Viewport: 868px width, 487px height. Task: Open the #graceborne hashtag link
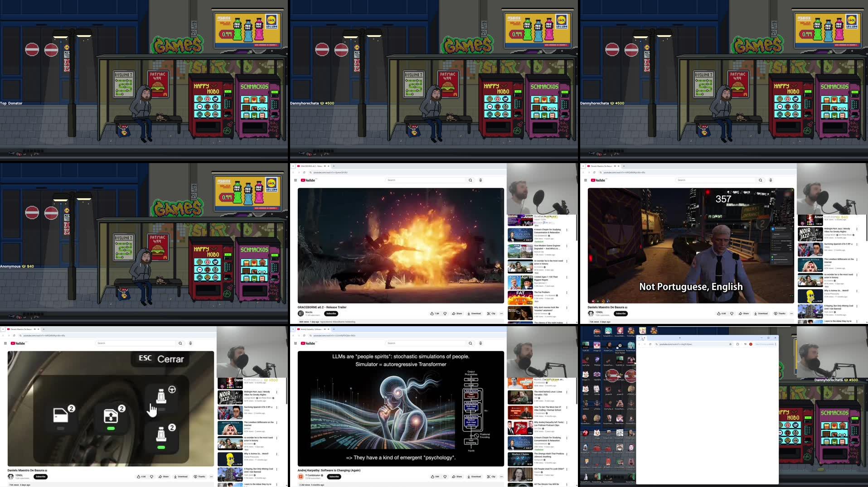(326, 322)
